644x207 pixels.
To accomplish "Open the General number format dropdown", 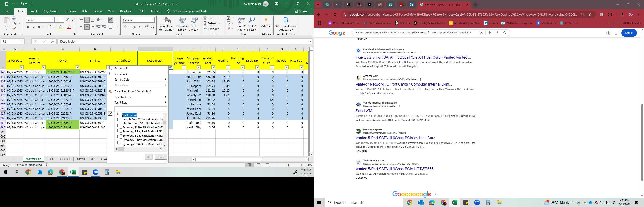I will (x=153, y=20).
